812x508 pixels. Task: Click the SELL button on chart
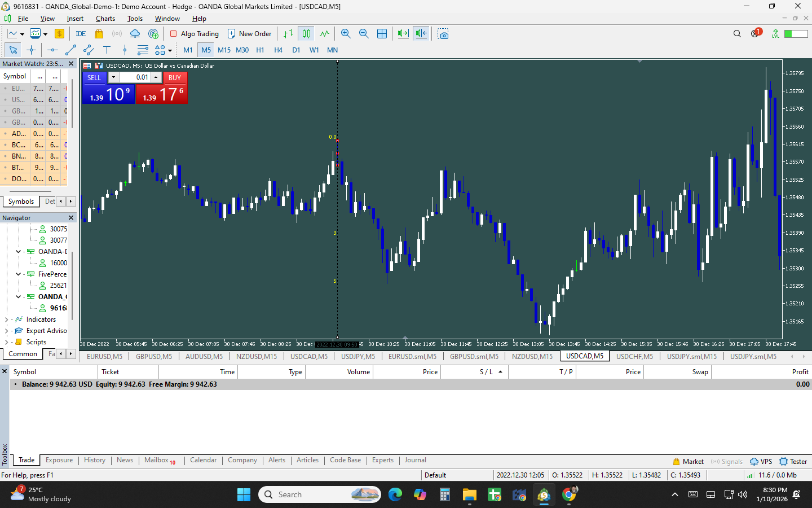click(x=94, y=78)
